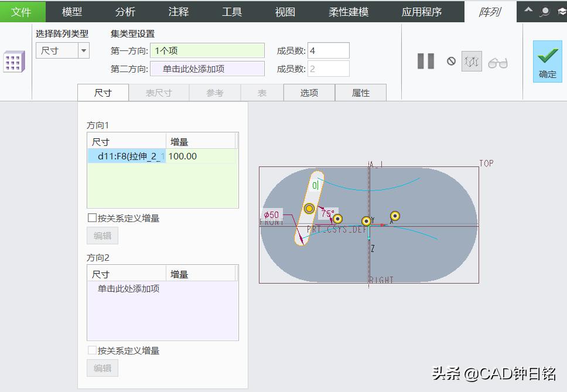
Task: Click the glasses verify preview icon
Action: point(498,61)
